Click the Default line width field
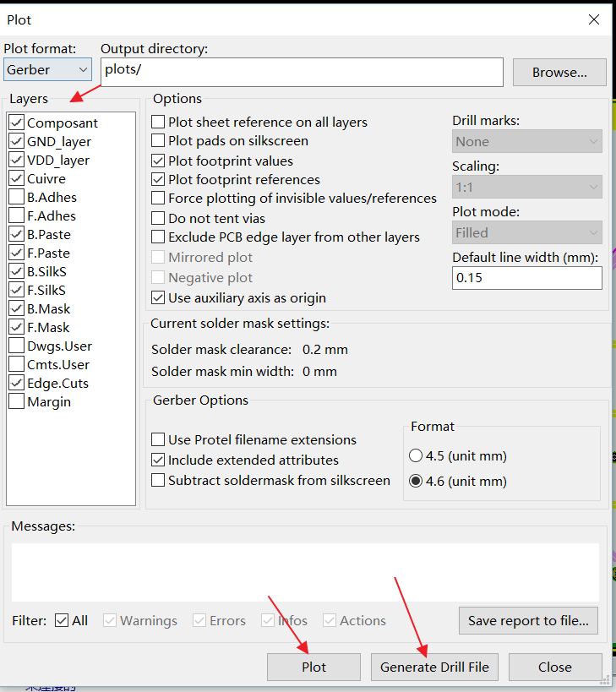 coord(526,278)
